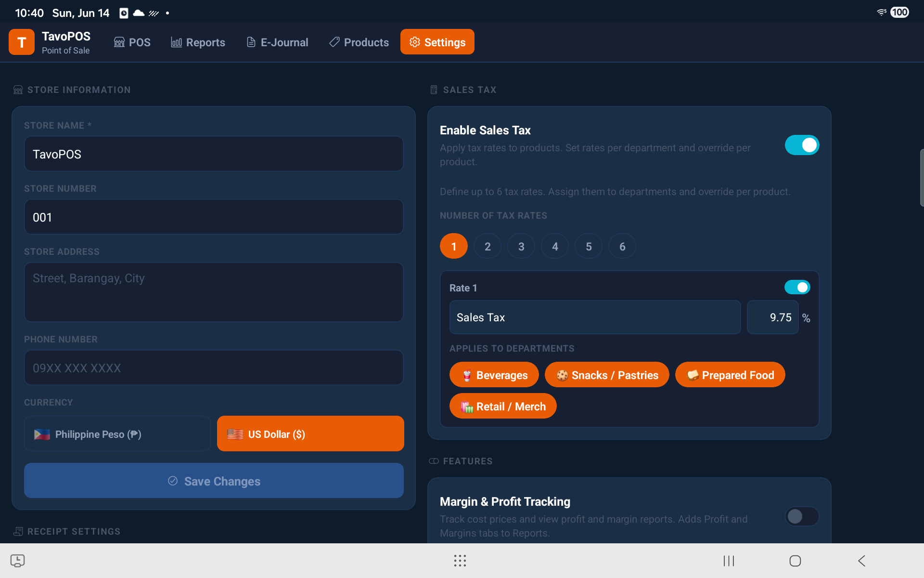
Task: Open the E-Journal tab
Action: coord(277,42)
